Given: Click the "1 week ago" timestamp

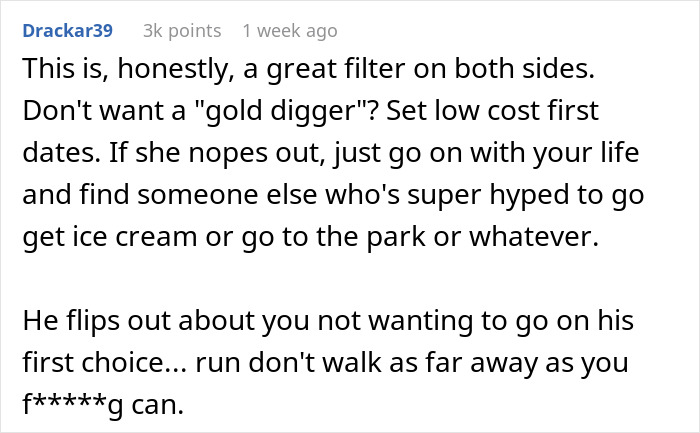Looking at the screenshot, I should (x=297, y=31).
